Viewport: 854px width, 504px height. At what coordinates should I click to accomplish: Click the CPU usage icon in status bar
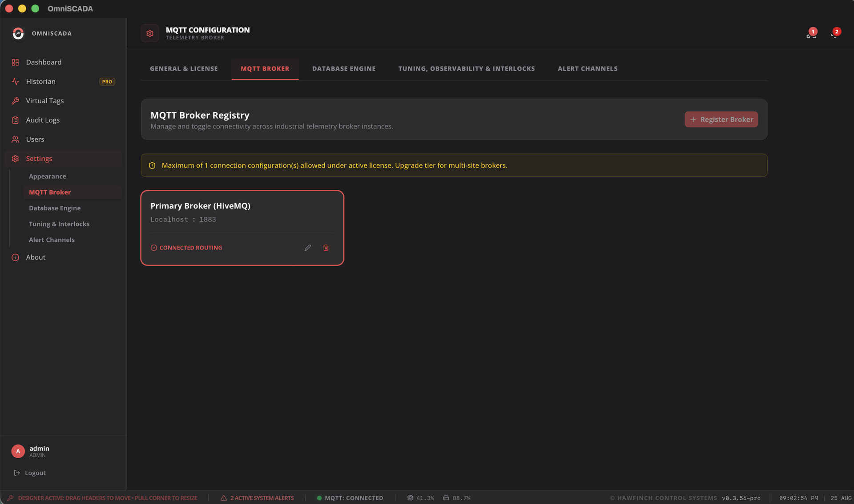(410, 498)
